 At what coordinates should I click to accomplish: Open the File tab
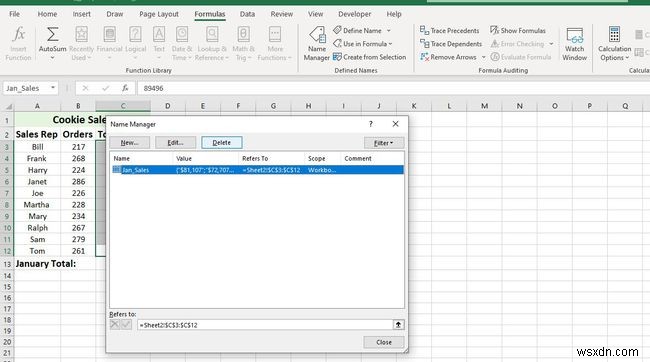point(14,14)
